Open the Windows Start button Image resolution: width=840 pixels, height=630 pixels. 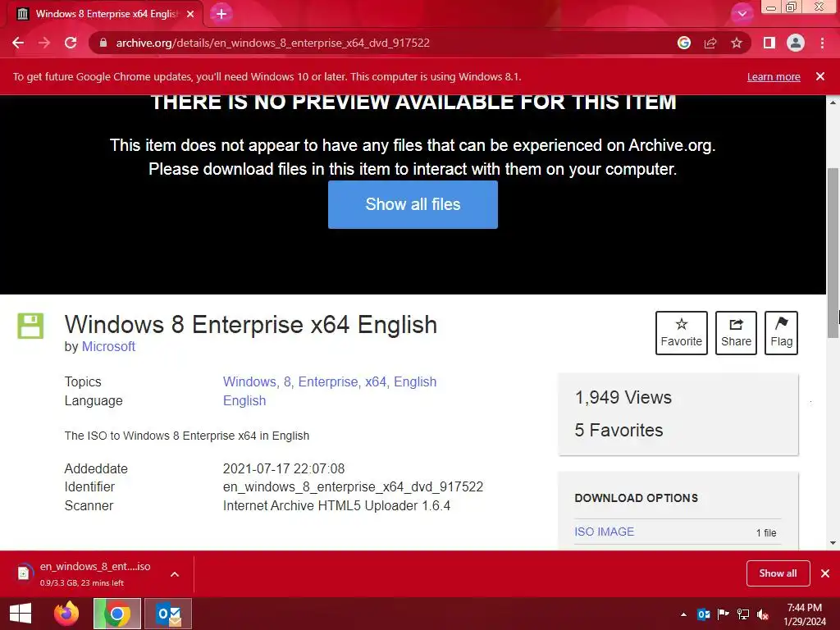pos(21,614)
